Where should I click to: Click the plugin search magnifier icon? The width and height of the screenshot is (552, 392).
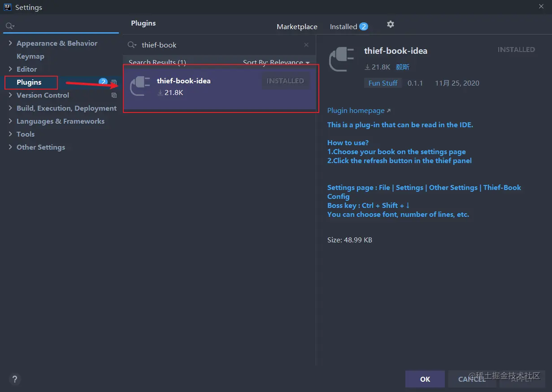coord(132,45)
